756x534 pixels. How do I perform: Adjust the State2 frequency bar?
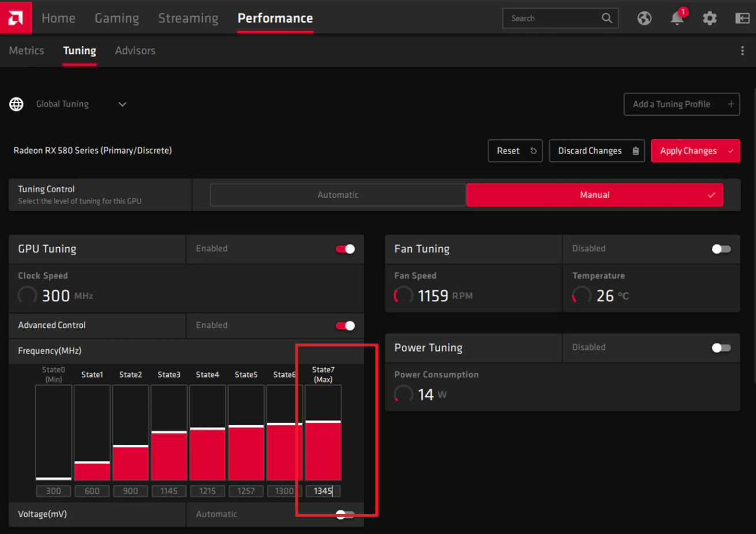coord(131,433)
